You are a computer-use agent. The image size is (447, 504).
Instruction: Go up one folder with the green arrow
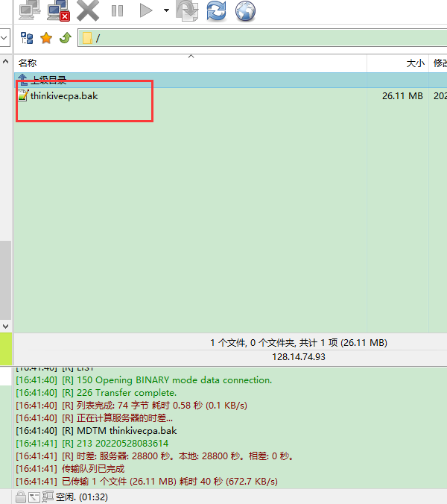pos(65,38)
